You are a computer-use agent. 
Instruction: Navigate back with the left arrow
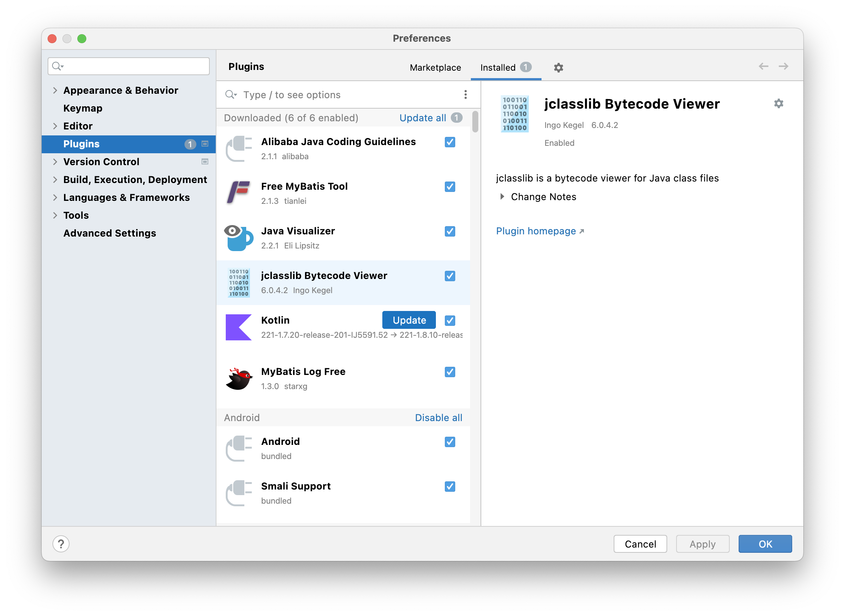763,66
